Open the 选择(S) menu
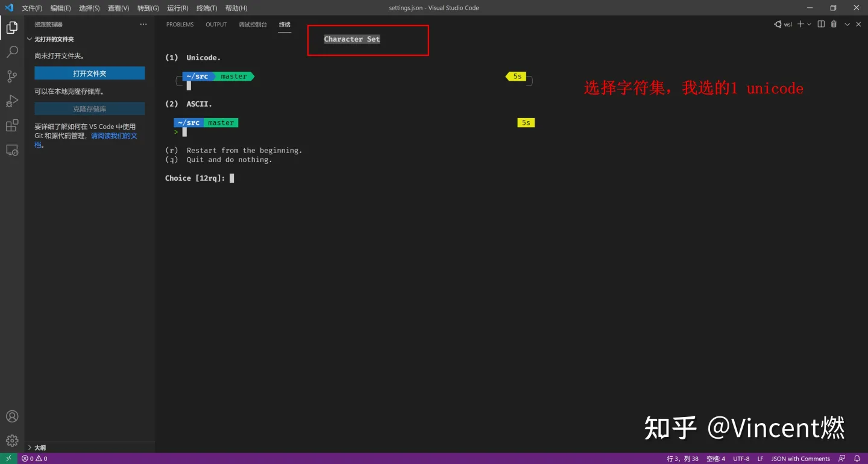Screen dimensions: 868x464 click(89, 8)
